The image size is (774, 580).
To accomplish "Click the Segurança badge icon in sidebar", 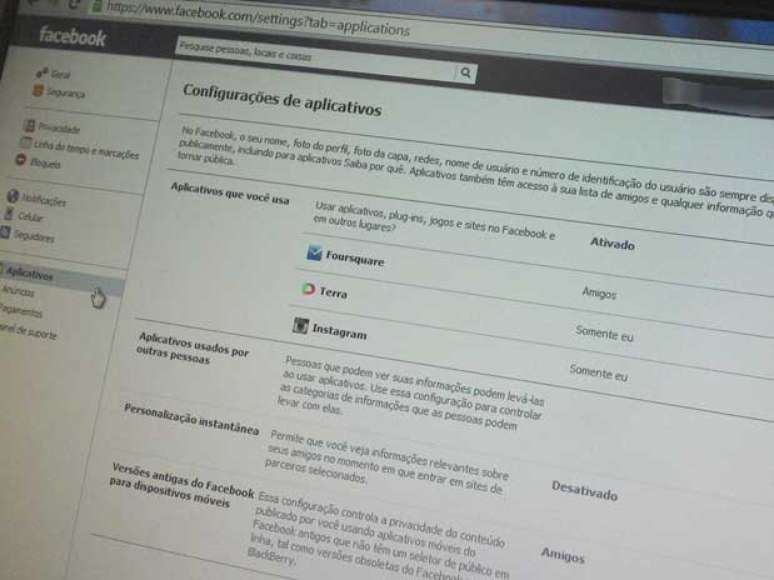I will click(38, 90).
